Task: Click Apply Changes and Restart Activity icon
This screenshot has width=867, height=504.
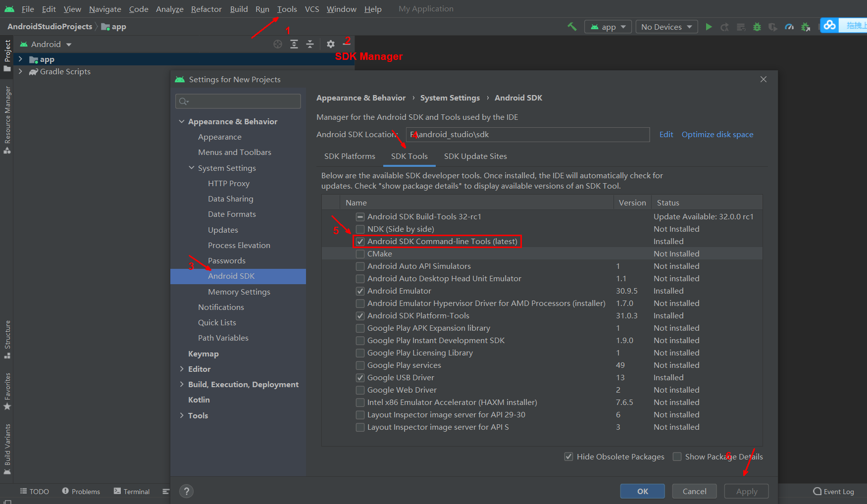Action: click(x=725, y=27)
